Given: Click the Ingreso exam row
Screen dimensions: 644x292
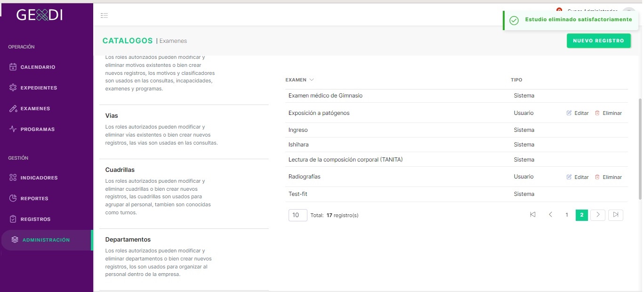Looking at the screenshot, I should 457,130.
